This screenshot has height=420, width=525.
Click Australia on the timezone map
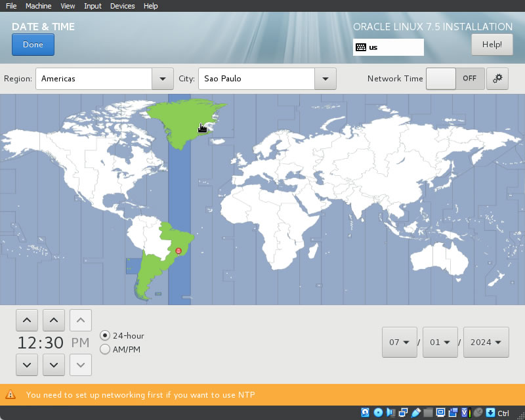438,260
